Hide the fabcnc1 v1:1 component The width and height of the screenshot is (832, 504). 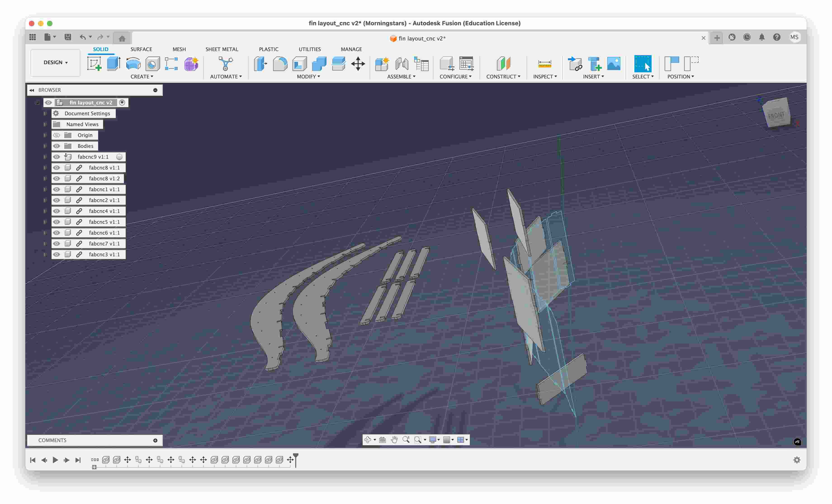point(56,189)
